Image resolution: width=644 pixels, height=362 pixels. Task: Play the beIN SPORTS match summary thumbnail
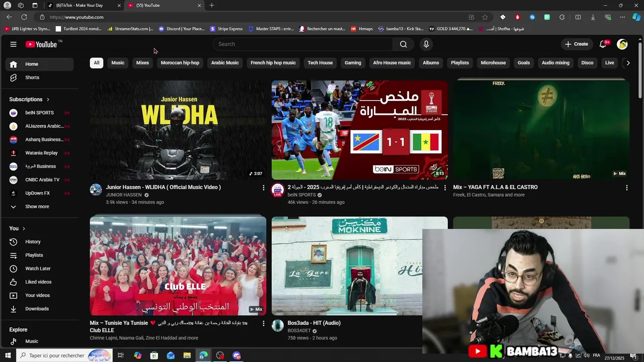point(360,130)
